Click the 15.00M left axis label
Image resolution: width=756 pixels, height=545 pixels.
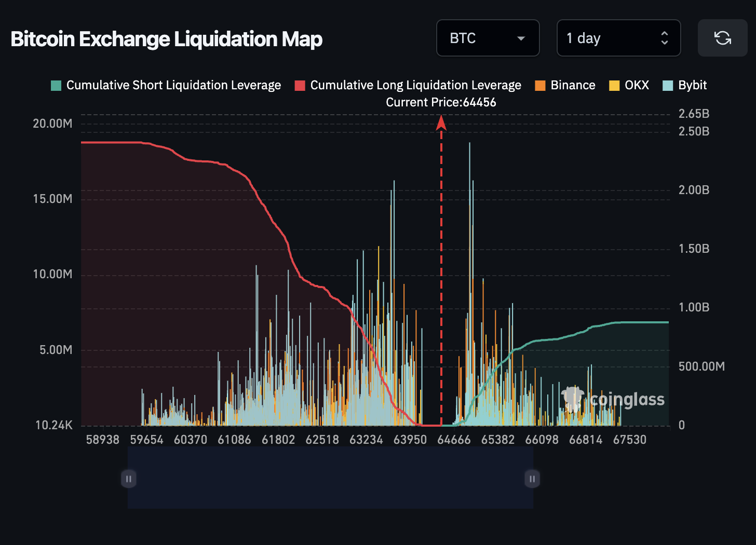[52, 199]
